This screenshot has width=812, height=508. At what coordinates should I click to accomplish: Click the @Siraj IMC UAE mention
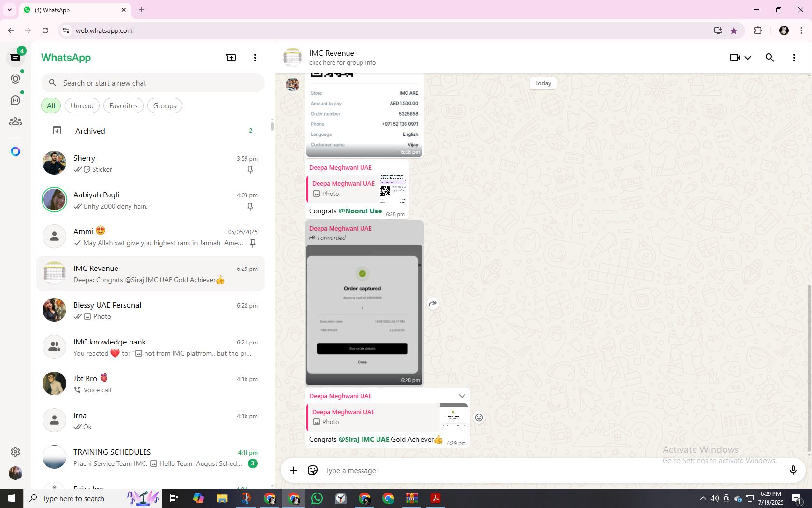(x=363, y=439)
